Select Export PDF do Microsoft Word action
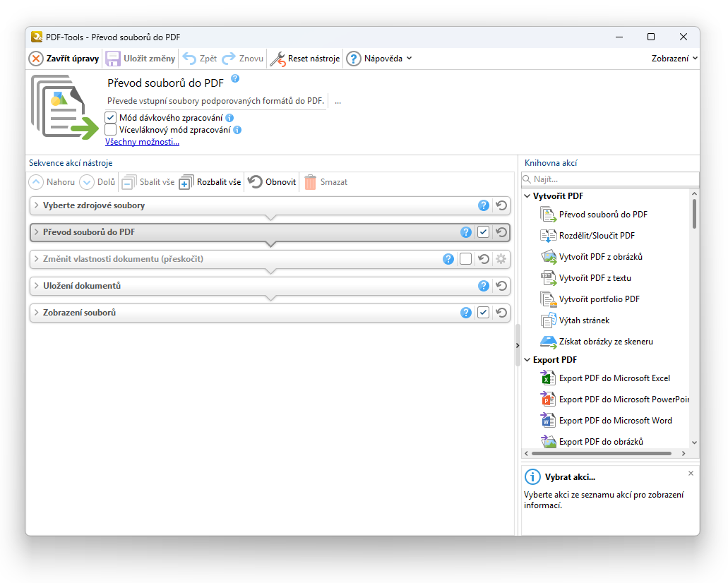728x583 pixels. click(607, 421)
